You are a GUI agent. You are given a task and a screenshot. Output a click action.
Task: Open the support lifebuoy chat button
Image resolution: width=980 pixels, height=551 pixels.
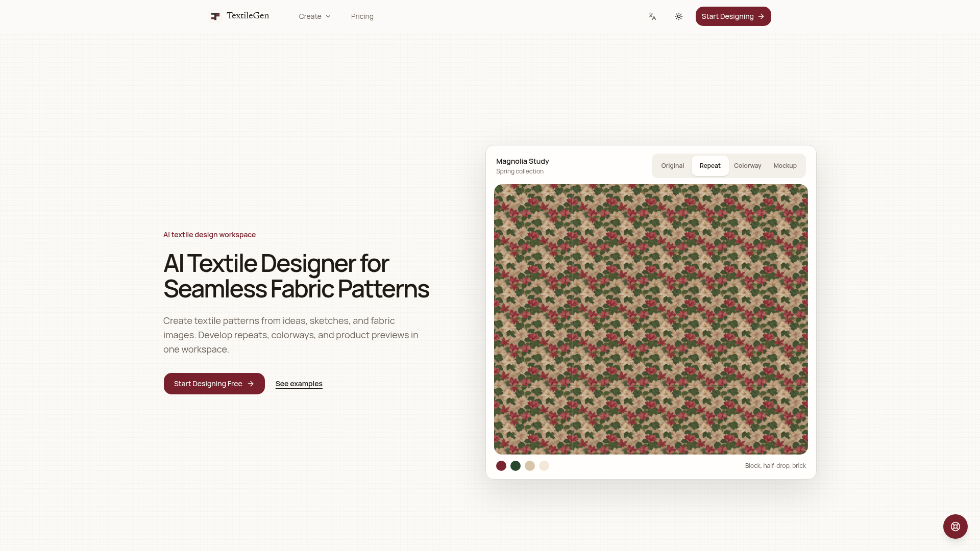955,527
